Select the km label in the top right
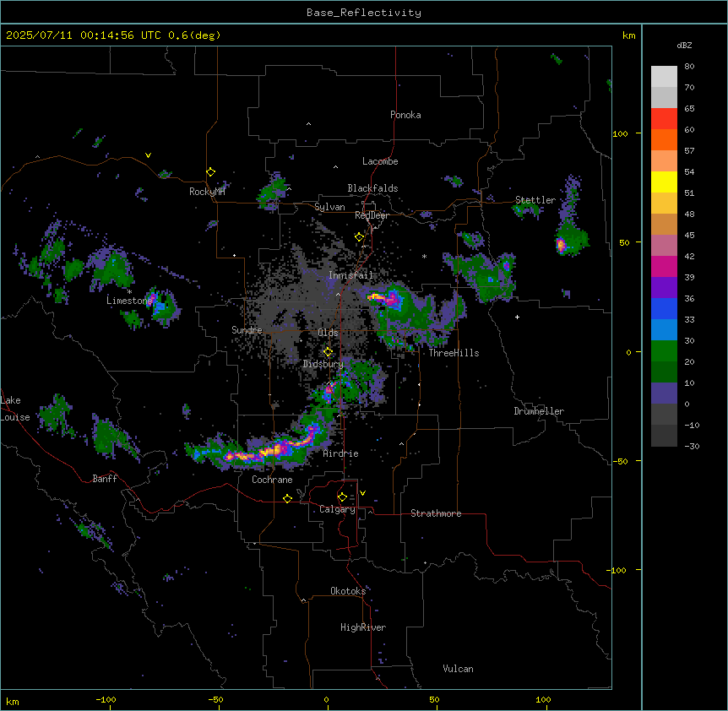This screenshot has height=711, width=728. tap(628, 35)
